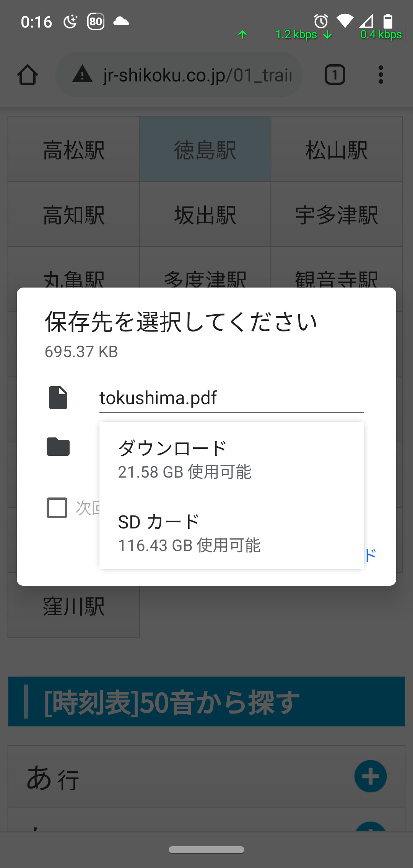Image resolution: width=413 pixels, height=868 pixels.
Task: Select the 高松駅 station cell
Action: (74, 150)
